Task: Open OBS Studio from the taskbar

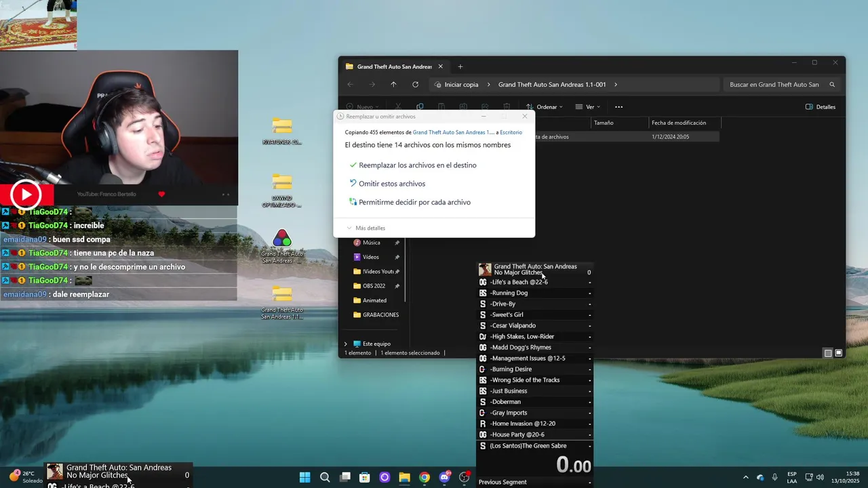Action: [x=465, y=477]
